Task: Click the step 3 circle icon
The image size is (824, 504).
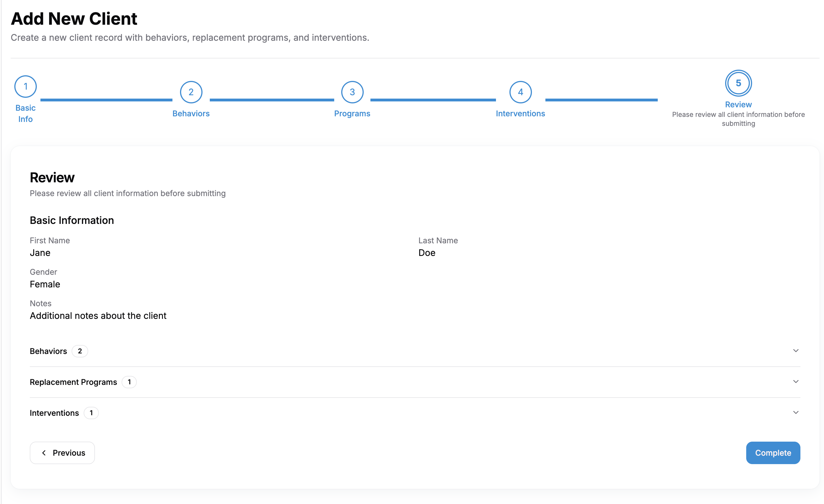Action: 352,92
